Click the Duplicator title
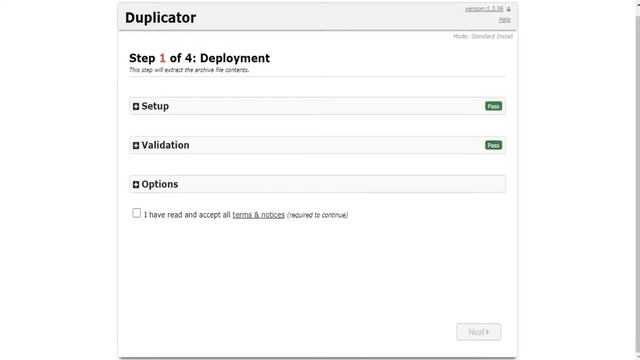 160,18
